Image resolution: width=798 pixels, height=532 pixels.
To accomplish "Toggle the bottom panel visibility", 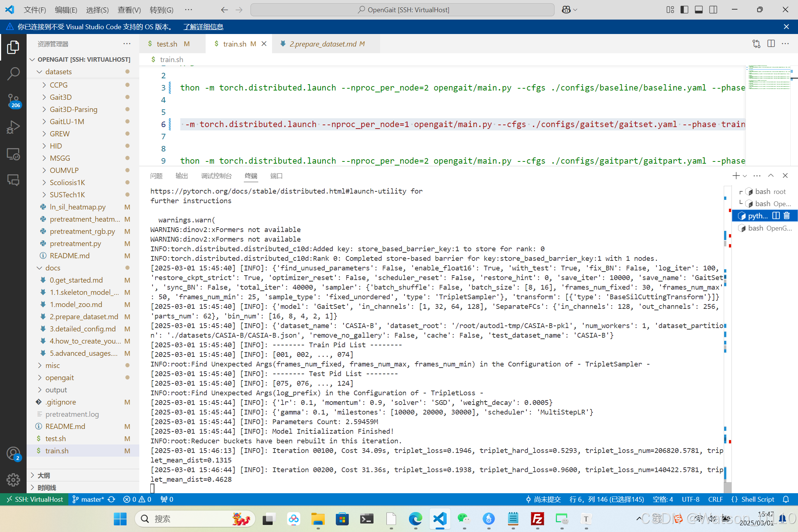I will pos(699,10).
